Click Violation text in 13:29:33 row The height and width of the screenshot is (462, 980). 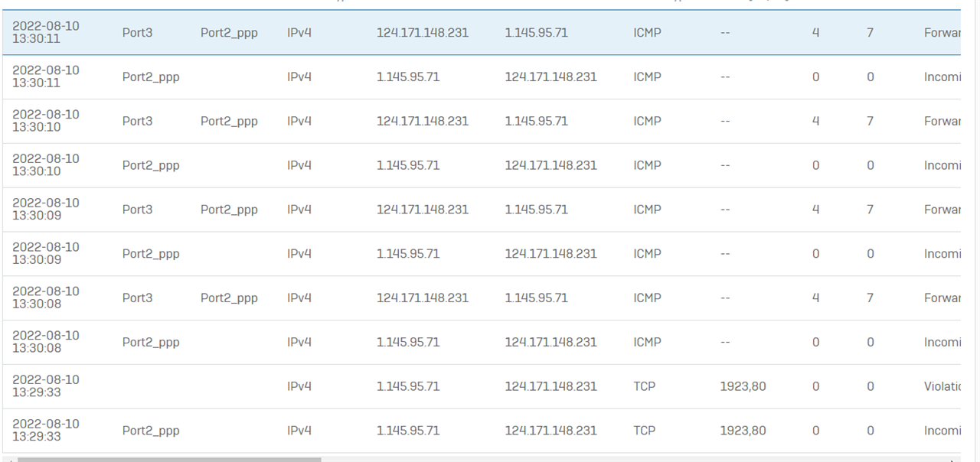pos(942,386)
